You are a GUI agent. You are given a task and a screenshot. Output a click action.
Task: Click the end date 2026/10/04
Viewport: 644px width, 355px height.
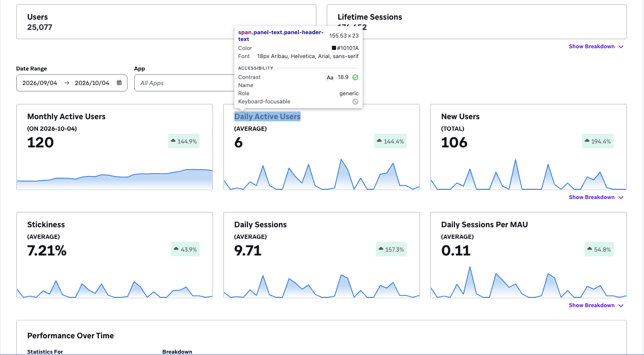(92, 83)
